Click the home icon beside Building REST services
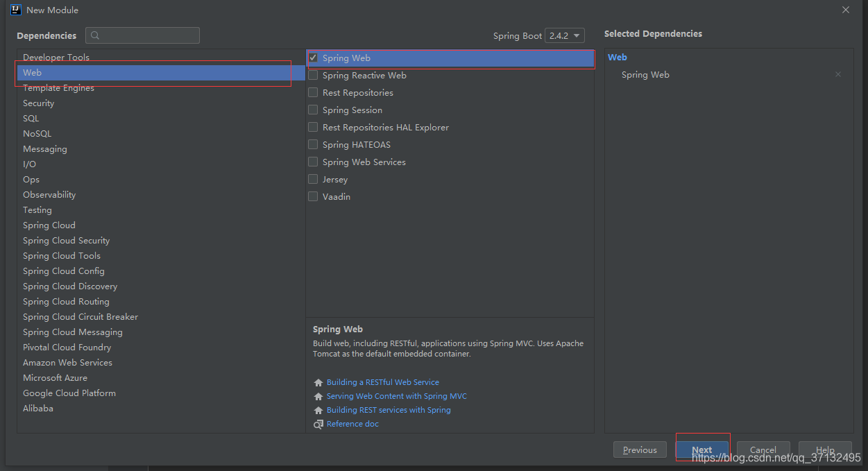Screen dimensions: 868x471 [x=318, y=411]
